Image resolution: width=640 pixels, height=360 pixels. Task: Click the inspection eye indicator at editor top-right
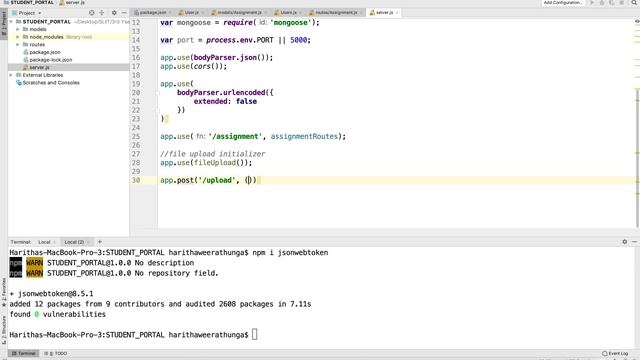click(637, 21)
